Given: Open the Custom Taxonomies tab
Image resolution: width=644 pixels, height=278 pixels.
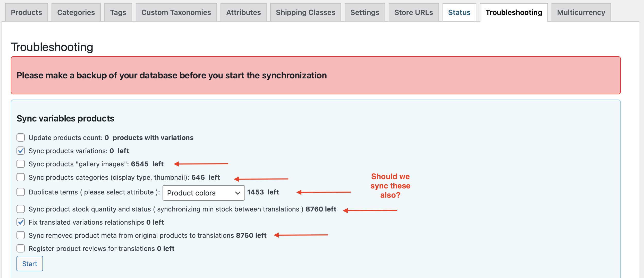Looking at the screenshot, I should click(176, 12).
